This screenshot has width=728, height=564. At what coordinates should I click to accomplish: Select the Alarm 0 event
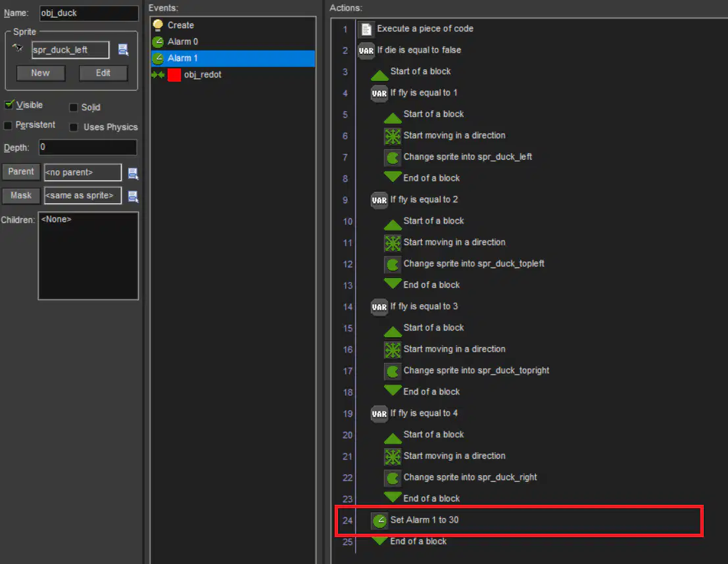coord(233,42)
